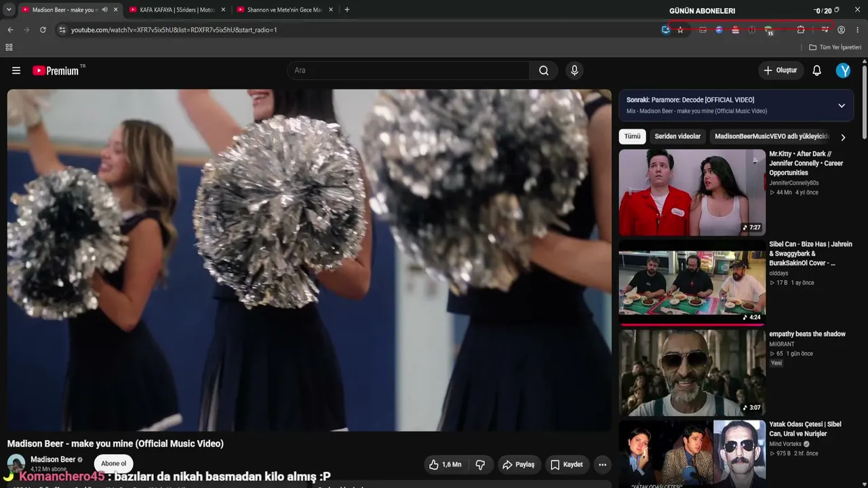
Task: Open the YouTube guide hamburger menu
Action: pyautogui.click(x=16, y=70)
